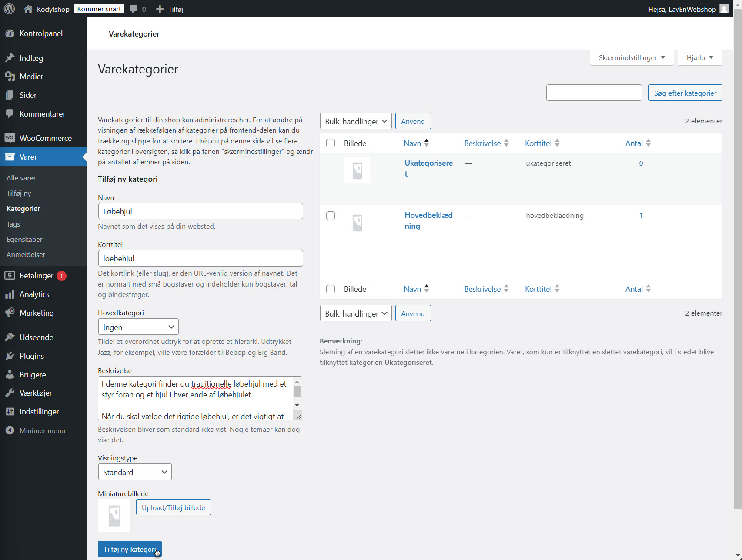This screenshot has height=560, width=742.
Task: Go to Egenskaber in the sidebar submenu
Action: tap(24, 240)
